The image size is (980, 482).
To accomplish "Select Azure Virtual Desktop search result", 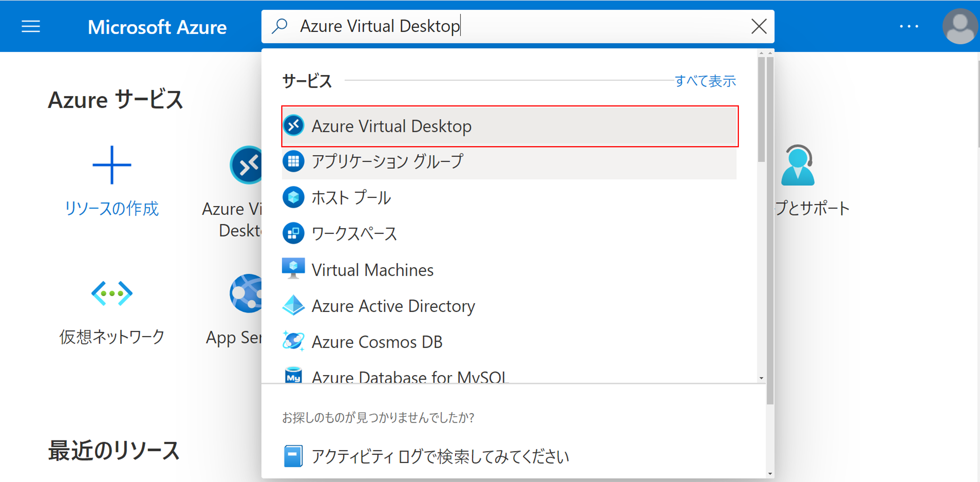I will (x=392, y=126).
